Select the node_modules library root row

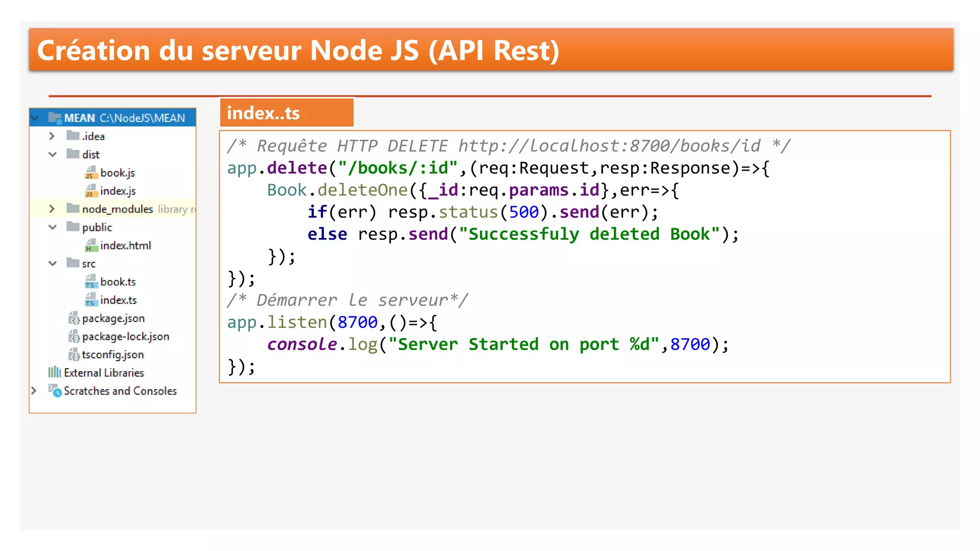[x=113, y=209]
